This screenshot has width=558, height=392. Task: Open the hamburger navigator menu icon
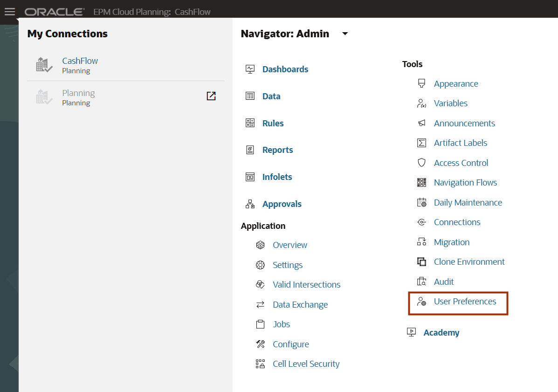click(x=10, y=12)
